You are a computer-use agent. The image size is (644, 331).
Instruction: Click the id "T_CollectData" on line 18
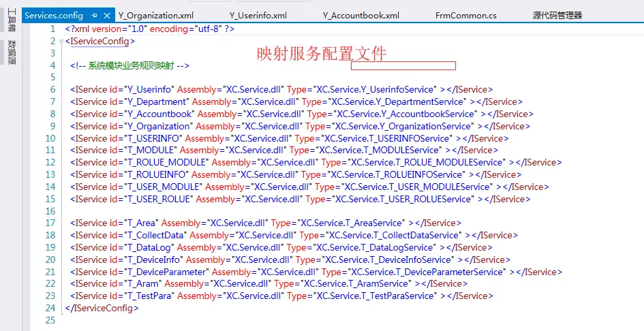coord(155,236)
